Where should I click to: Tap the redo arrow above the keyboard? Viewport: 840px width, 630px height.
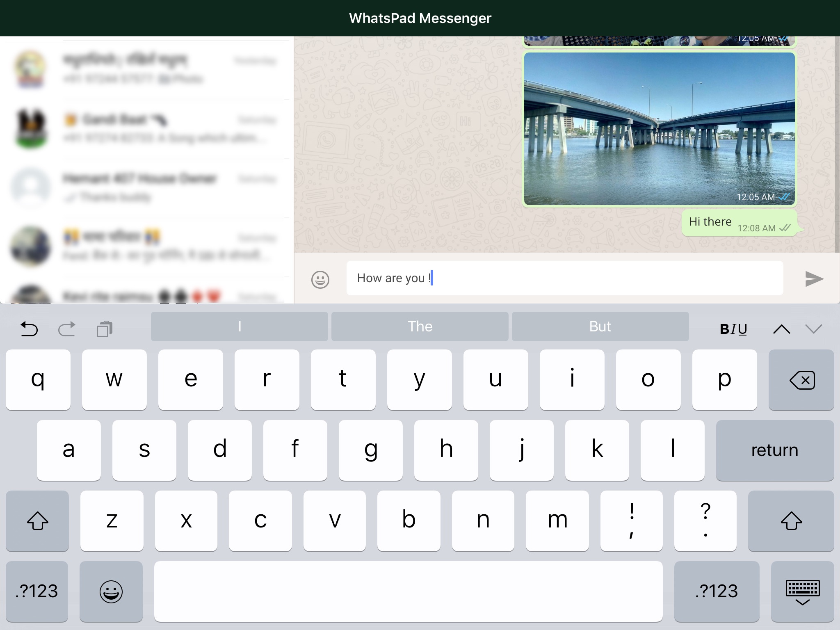67,329
